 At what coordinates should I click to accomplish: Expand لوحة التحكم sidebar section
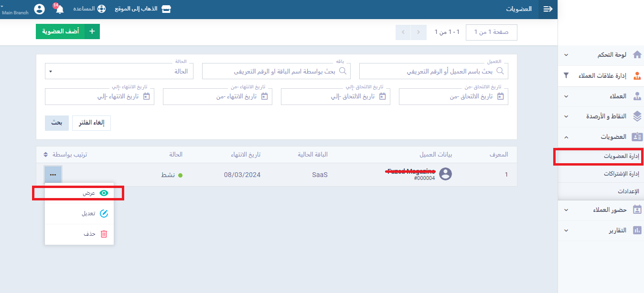click(x=566, y=55)
